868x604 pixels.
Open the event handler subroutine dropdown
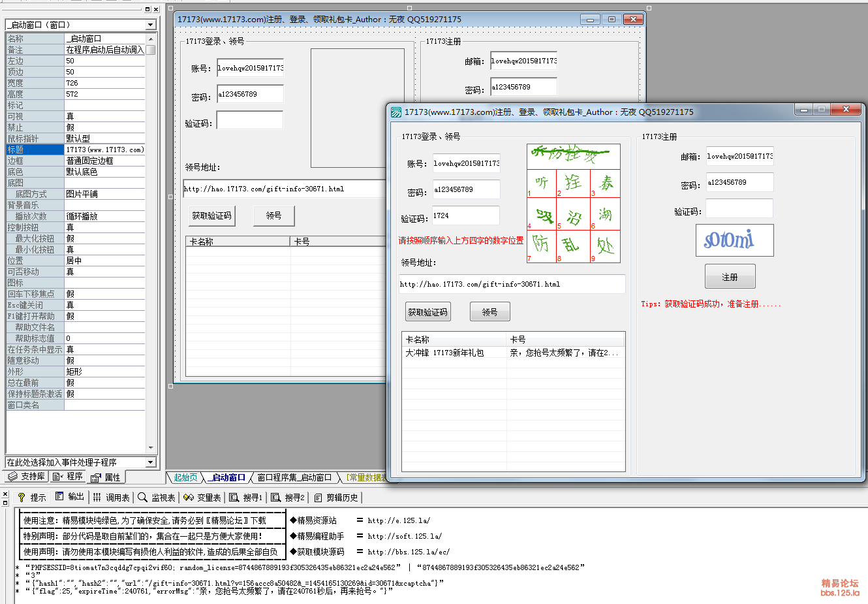151,462
